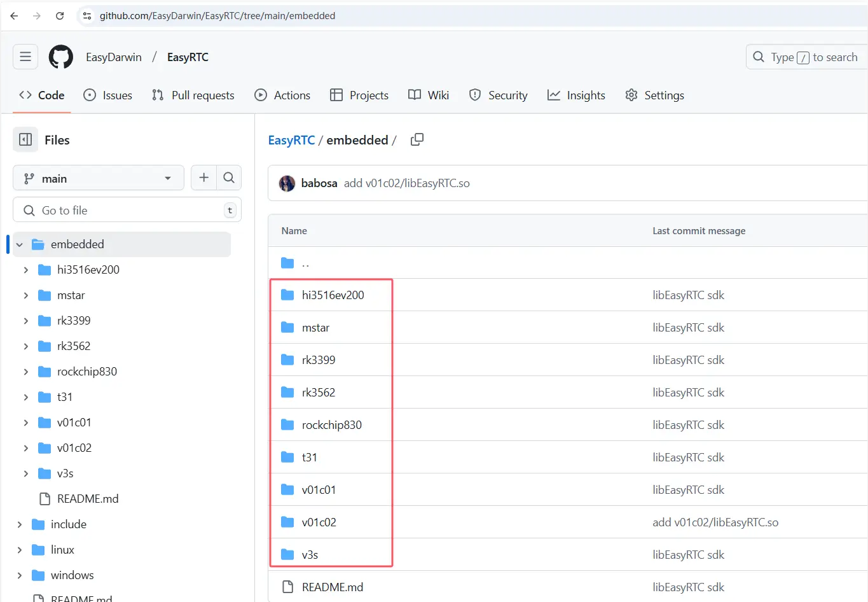868x602 pixels.
Task: Open the Wiki tab
Action: (x=429, y=95)
